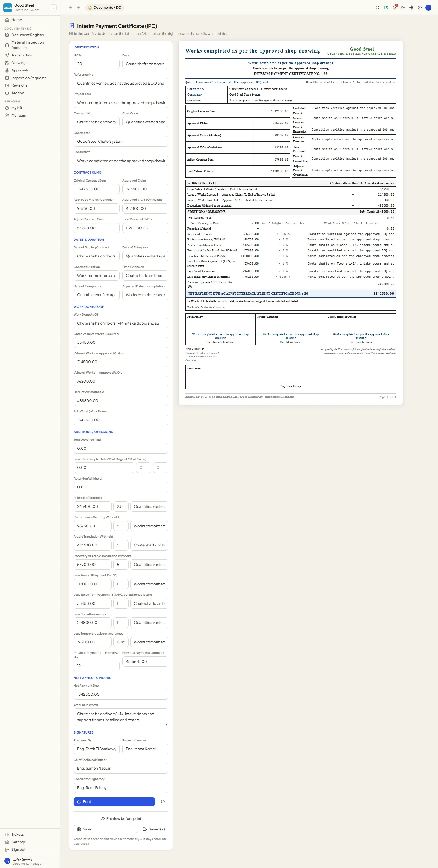
Task: Click the verified check badge icon
Action: [x=419, y=7]
